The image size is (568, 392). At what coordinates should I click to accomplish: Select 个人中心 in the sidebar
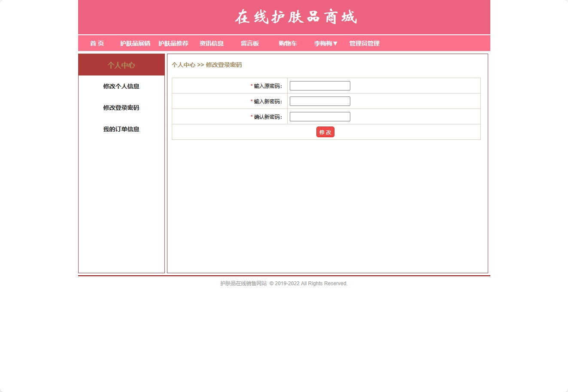[x=121, y=65]
